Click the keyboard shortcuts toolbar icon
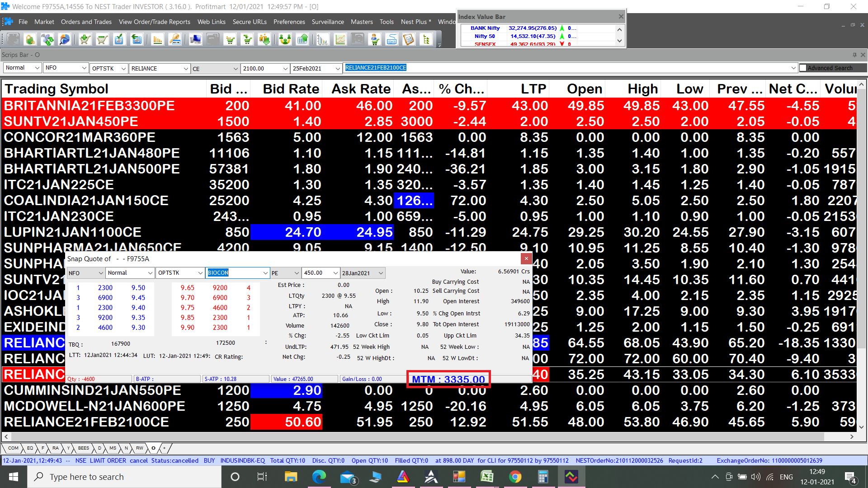 [x=392, y=40]
